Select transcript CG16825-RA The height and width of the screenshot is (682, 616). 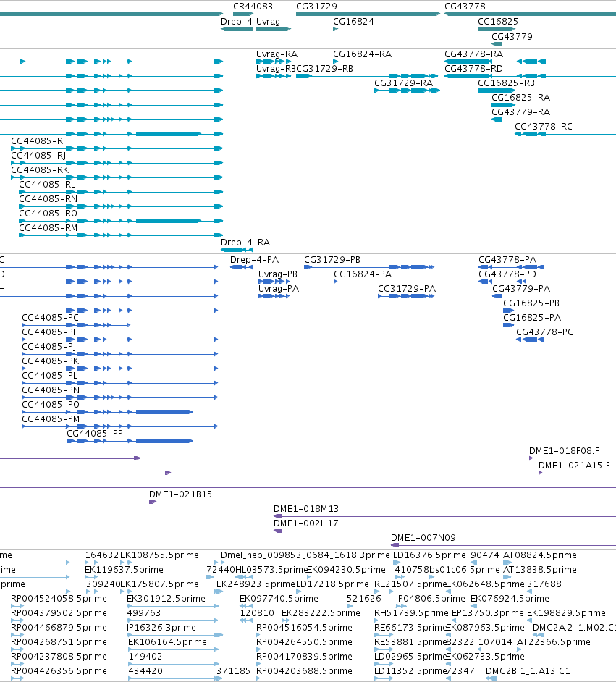click(x=520, y=98)
